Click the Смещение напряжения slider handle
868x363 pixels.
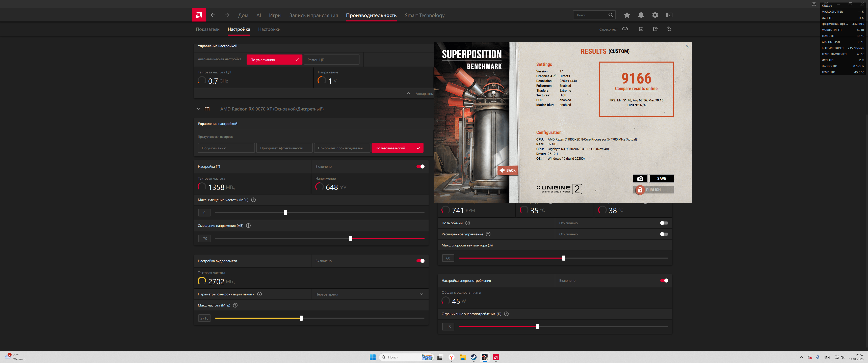click(350, 238)
